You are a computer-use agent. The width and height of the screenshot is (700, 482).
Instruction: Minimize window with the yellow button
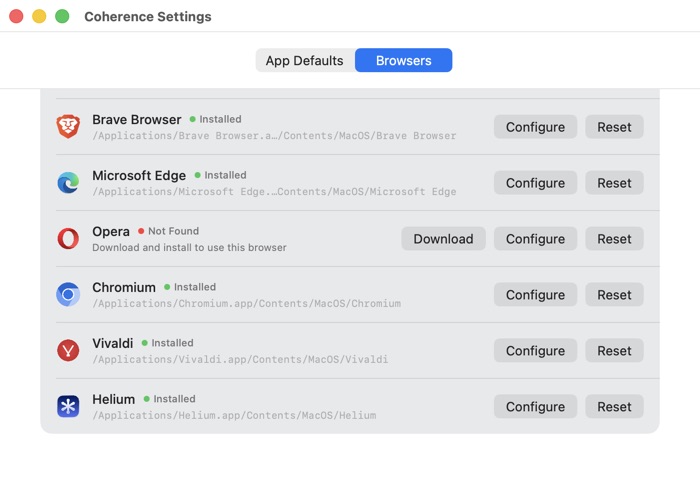coord(39,17)
